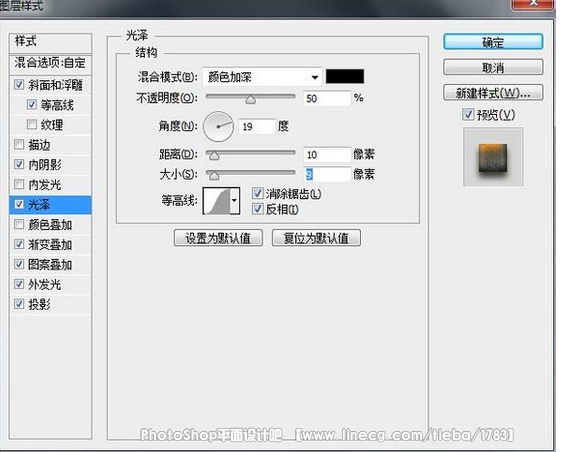Click the 等高线 contour curve thumbnail
This screenshot has height=452, width=564.
coord(217,201)
